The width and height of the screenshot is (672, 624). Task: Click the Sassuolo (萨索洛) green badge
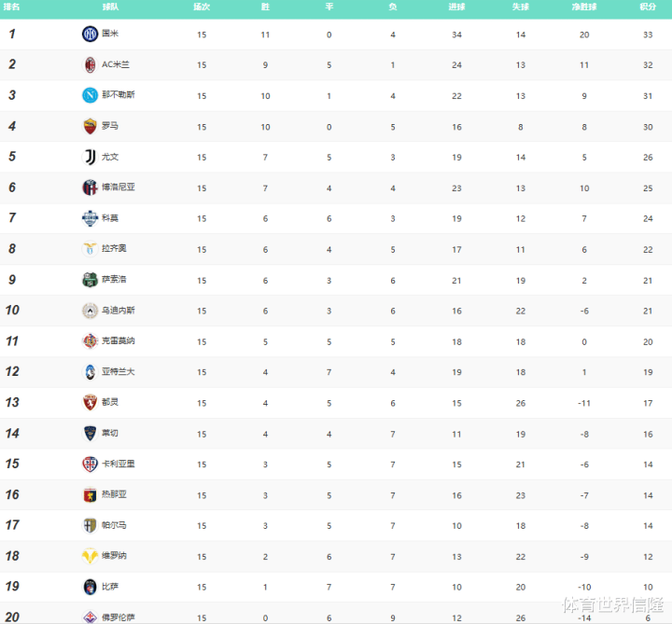pos(90,280)
